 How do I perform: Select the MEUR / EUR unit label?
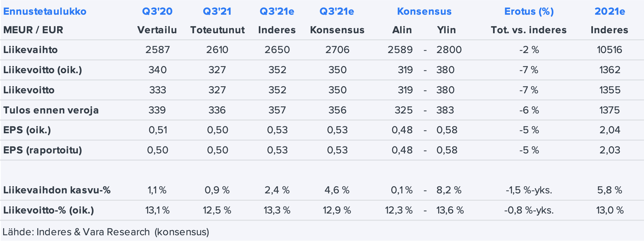click(33, 30)
